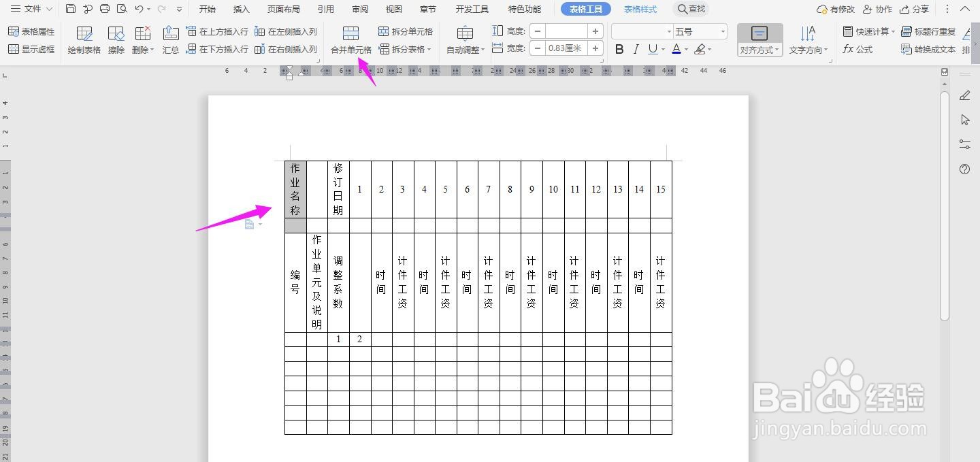Screen dimensions: 980x462
Task: Click 拆分单元格 split cells
Action: (x=406, y=31)
